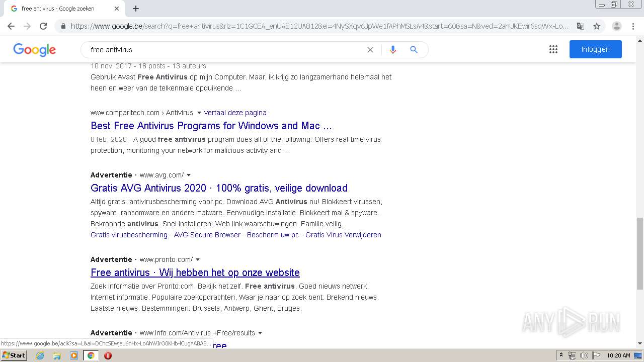This screenshot has height=362, width=644.
Task: Launch Internet Explorer from the taskbar
Action: pyautogui.click(x=40, y=355)
